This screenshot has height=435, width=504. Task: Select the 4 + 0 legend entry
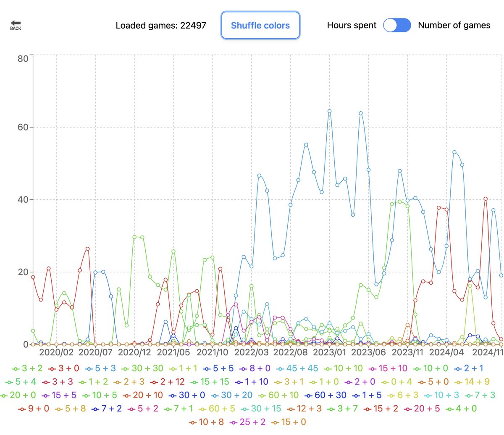coord(461,408)
